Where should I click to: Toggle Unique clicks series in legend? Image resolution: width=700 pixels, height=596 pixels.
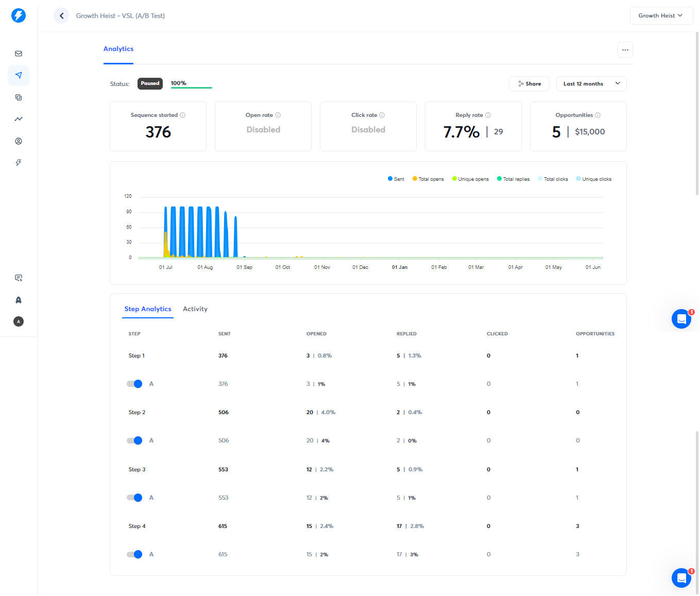[593, 179]
